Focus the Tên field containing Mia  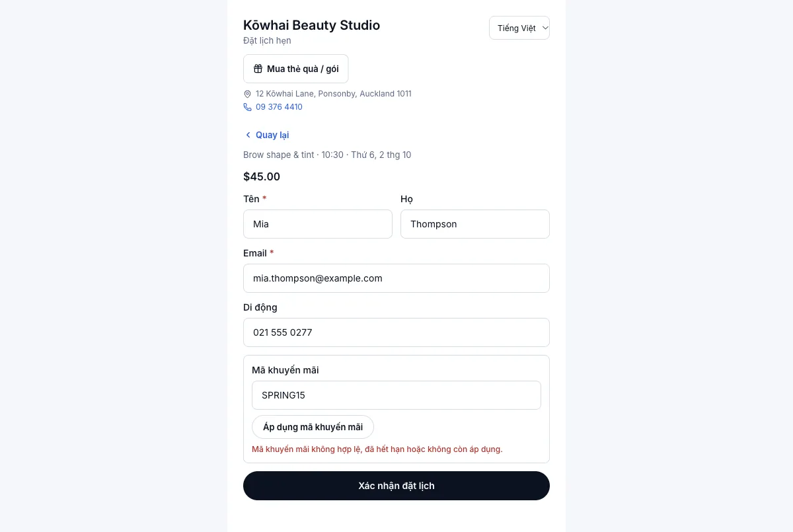[x=318, y=224]
